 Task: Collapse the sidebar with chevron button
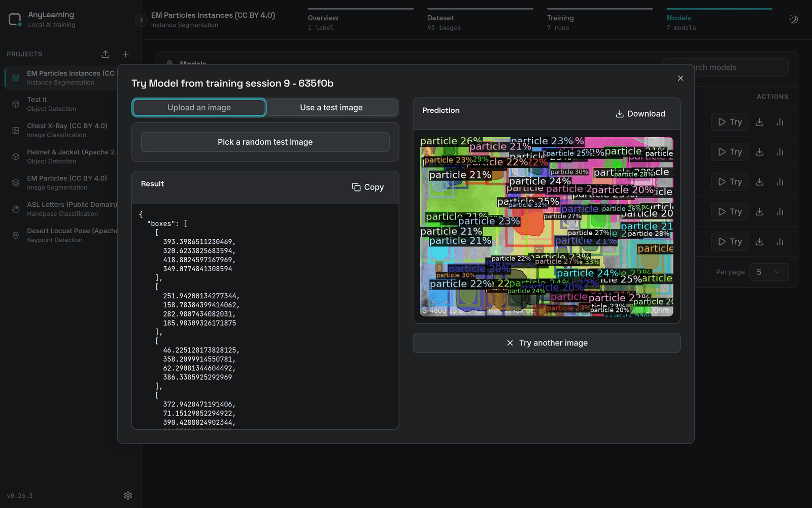tap(142, 20)
